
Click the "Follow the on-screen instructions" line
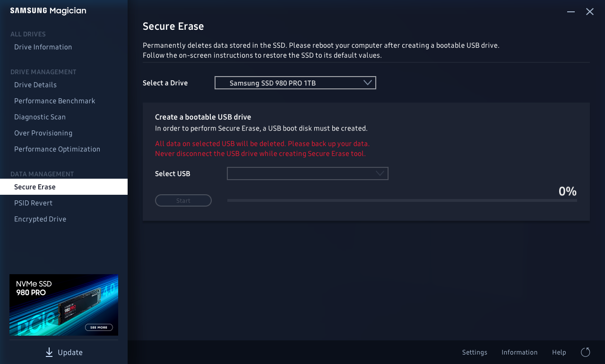pyautogui.click(x=262, y=55)
